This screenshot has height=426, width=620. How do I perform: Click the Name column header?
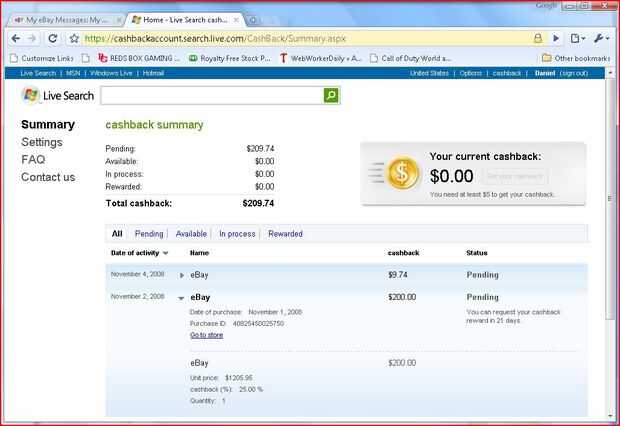[199, 253]
